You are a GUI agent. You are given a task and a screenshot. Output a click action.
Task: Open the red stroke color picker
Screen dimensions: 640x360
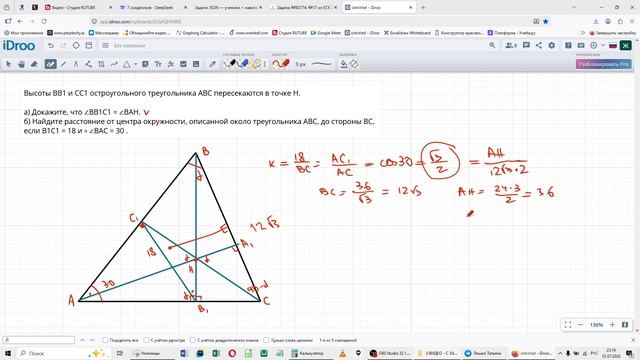click(281, 64)
